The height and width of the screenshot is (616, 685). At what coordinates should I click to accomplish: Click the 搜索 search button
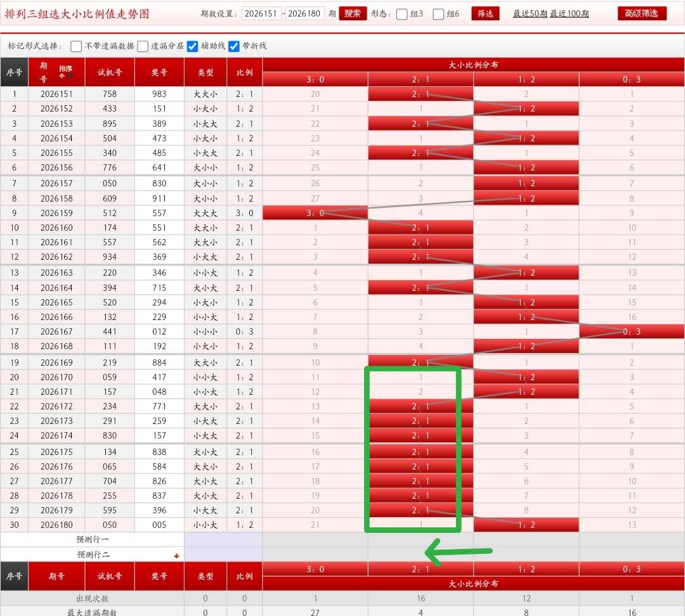coord(353,13)
